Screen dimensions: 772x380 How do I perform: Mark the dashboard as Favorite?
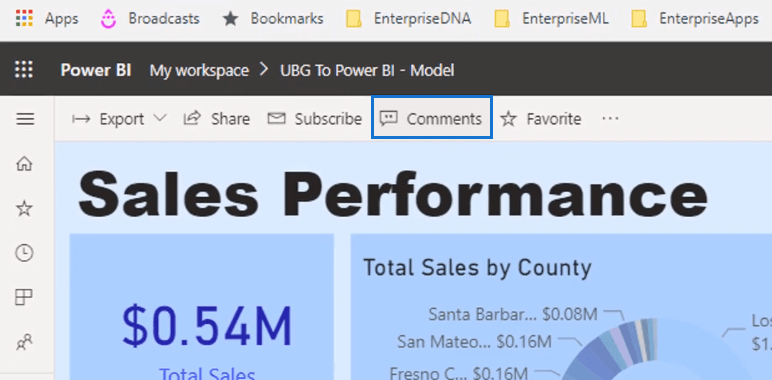(541, 119)
